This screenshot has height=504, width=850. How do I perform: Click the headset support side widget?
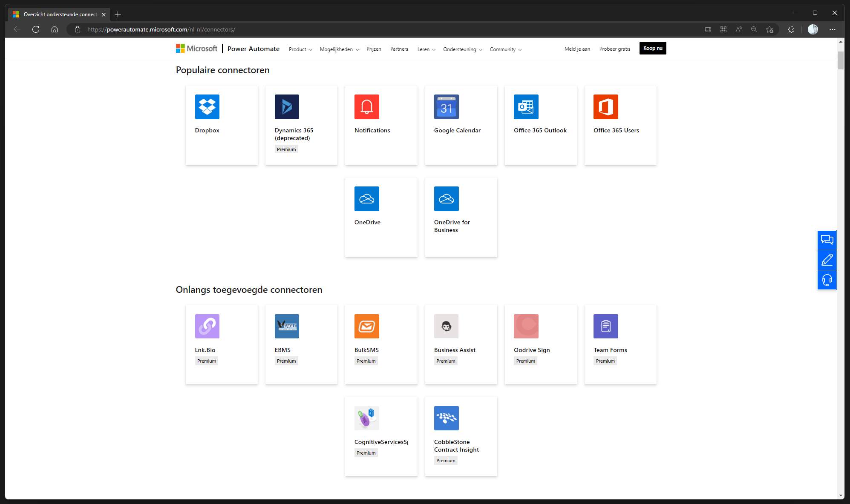click(827, 280)
